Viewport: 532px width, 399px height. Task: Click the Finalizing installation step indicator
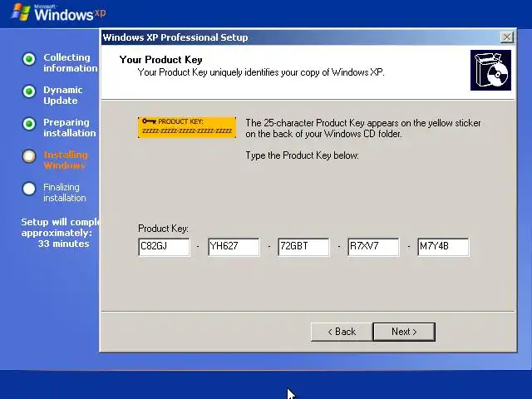29,189
